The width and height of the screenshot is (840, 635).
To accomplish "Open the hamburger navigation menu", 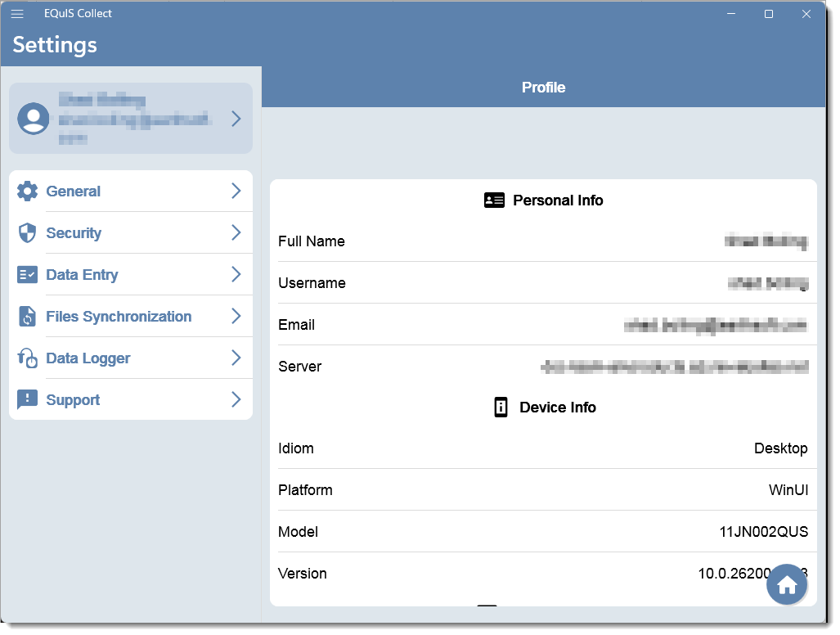I will pos(17,14).
